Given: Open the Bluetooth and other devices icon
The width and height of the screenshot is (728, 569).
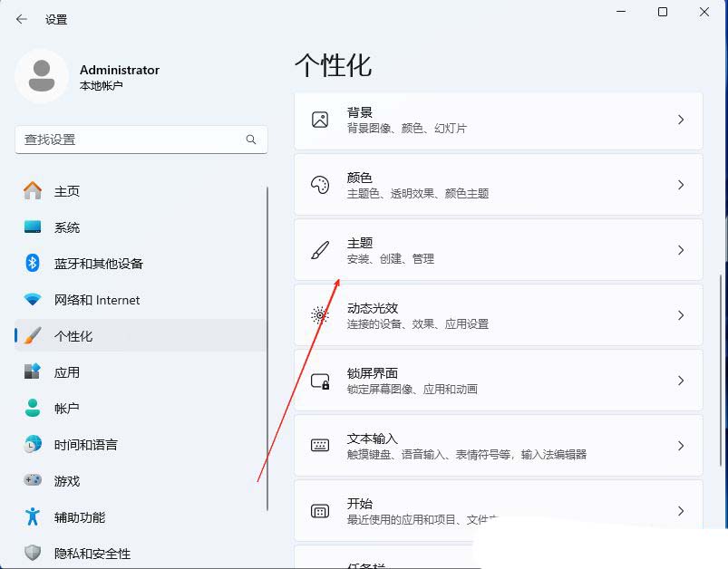Looking at the screenshot, I should click(x=33, y=264).
